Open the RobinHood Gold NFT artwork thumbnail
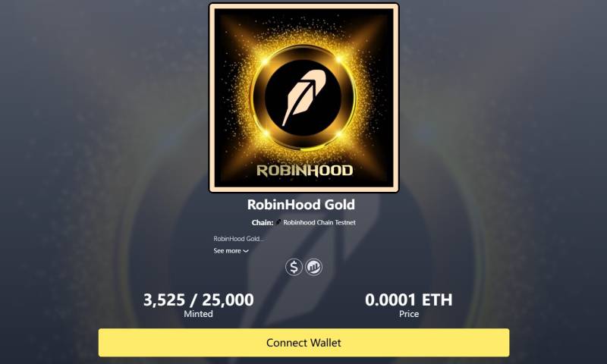Viewport: 607px width, 364px height. 304,98
